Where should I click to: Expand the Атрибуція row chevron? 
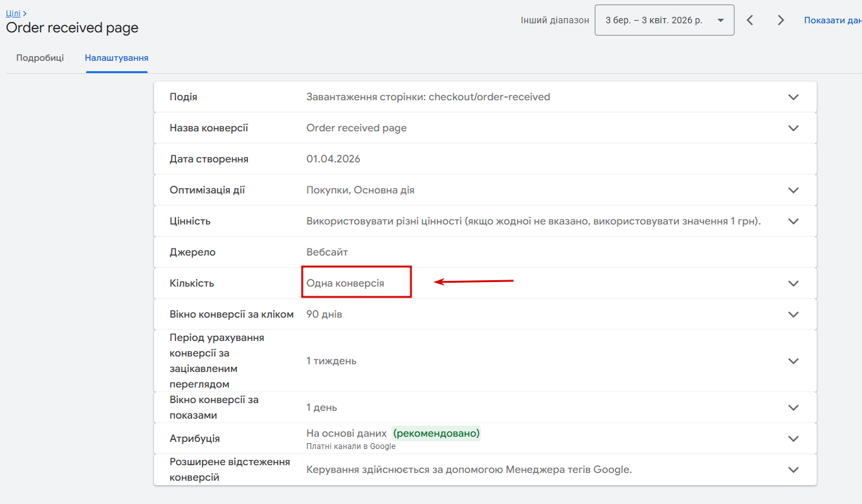point(793,439)
